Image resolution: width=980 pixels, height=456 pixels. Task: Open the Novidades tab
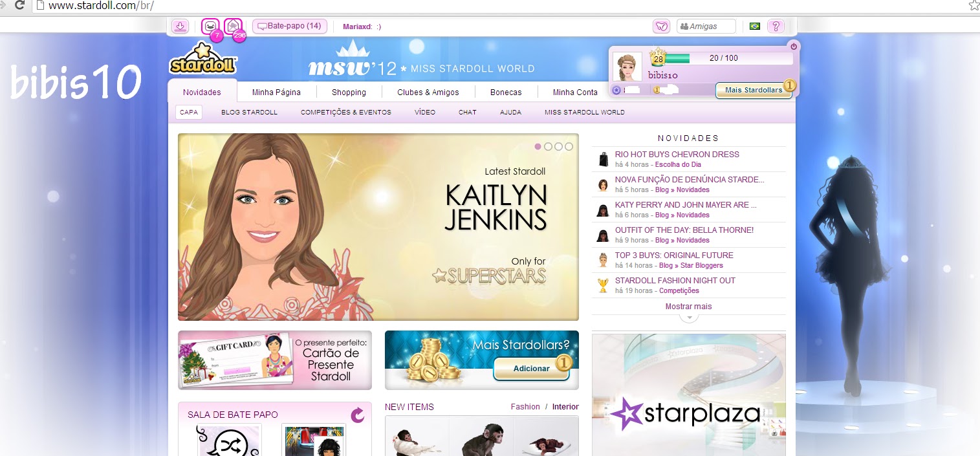pyautogui.click(x=202, y=92)
